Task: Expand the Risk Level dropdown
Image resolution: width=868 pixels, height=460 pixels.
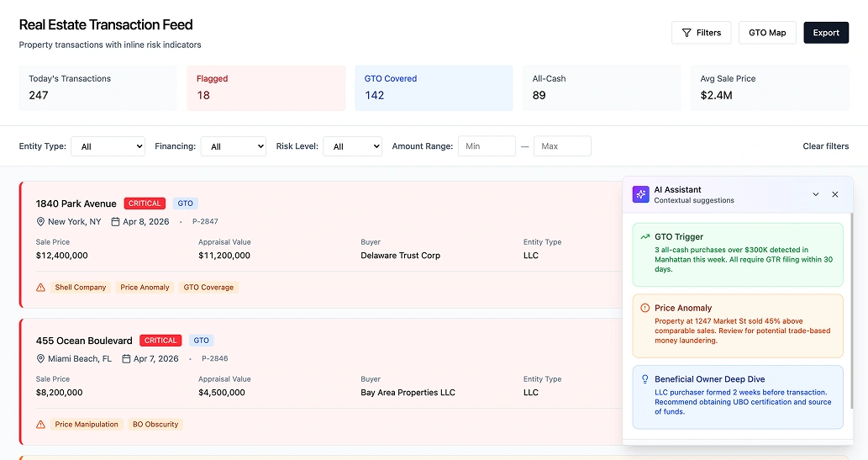Action: 352,146
